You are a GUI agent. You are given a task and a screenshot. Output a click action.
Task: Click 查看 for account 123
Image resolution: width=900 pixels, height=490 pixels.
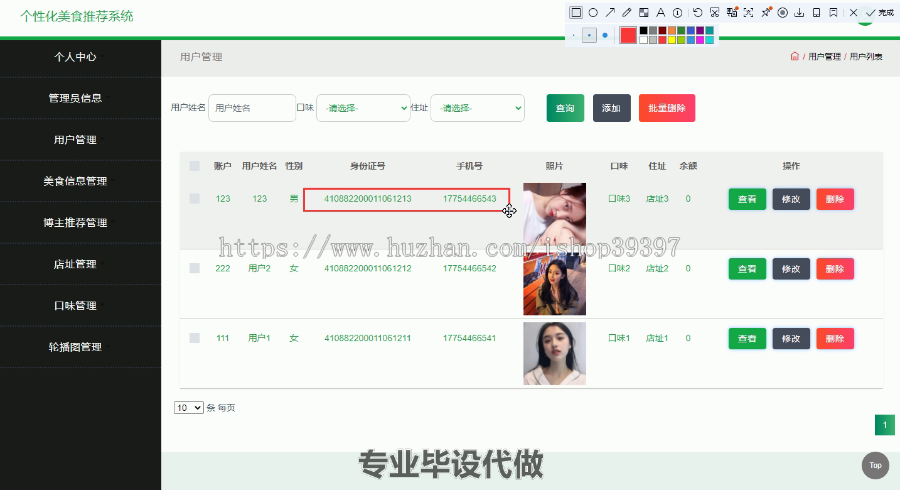click(x=747, y=199)
